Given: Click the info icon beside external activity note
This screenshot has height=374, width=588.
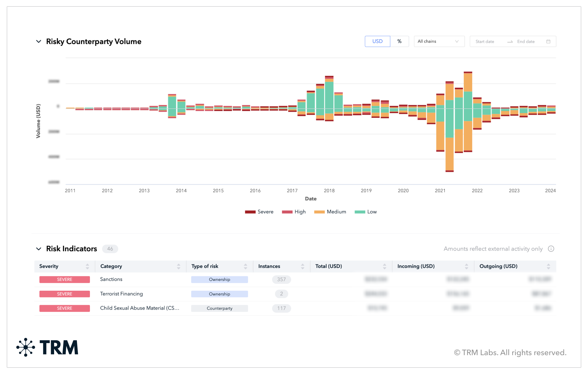Looking at the screenshot, I should coord(551,249).
